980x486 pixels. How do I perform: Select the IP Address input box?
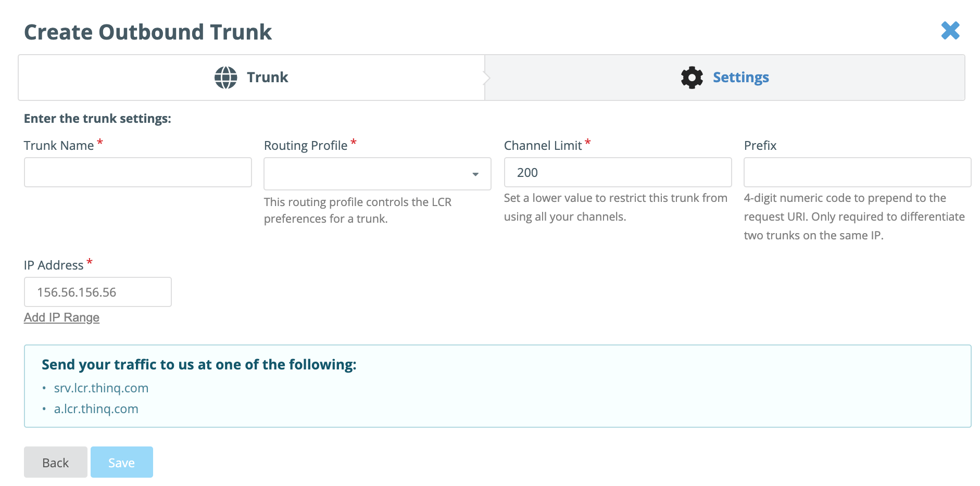(98, 292)
